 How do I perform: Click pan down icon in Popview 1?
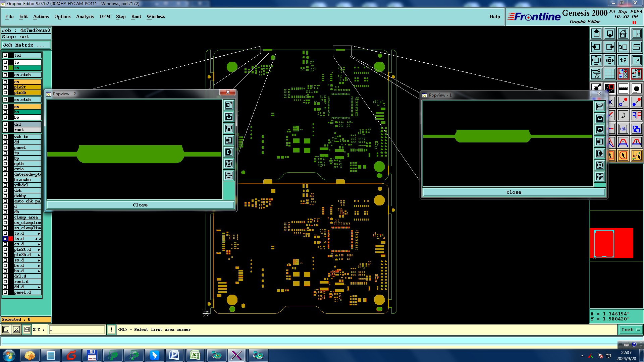(x=600, y=130)
